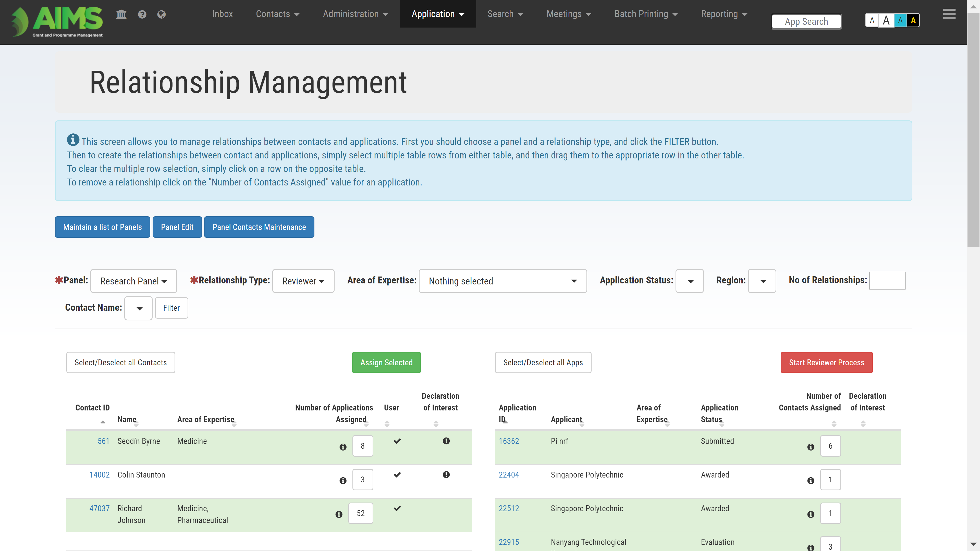Click declaration of interest icon for Colin Staunton
The height and width of the screenshot is (551, 980).
click(x=446, y=474)
